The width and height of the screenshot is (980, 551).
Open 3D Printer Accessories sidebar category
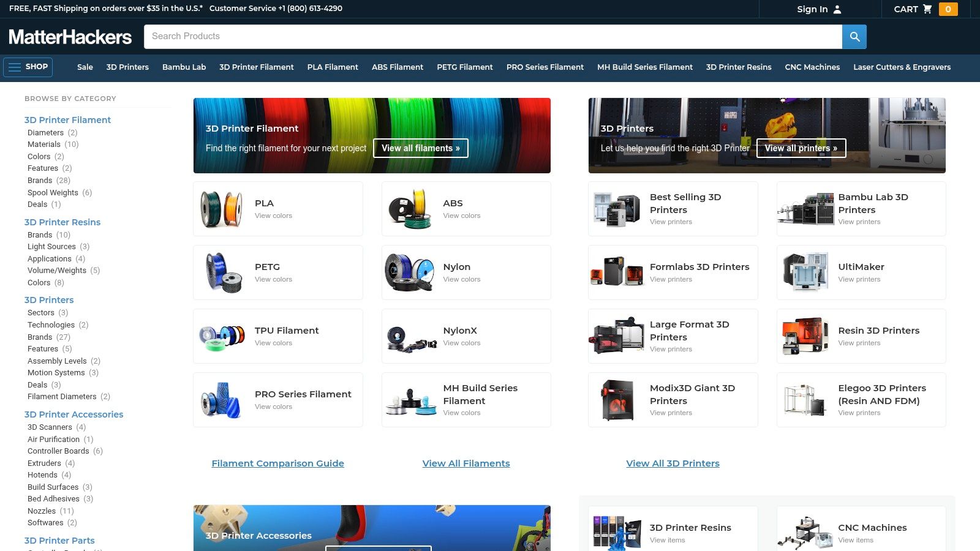(x=73, y=414)
